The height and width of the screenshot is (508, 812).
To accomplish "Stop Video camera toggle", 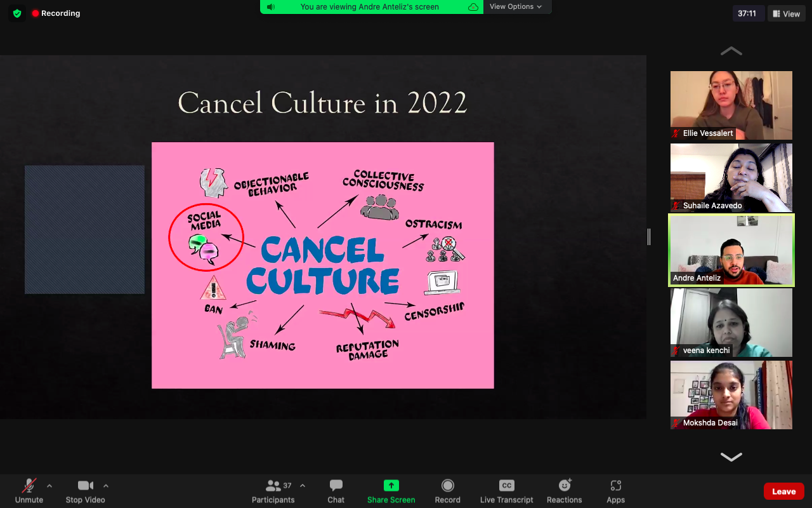I will coord(86,486).
